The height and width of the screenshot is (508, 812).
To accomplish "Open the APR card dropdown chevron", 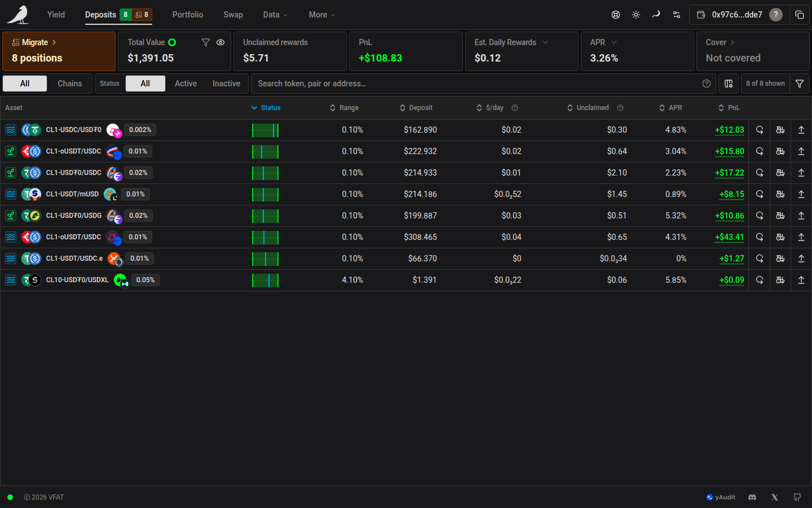I will tap(614, 42).
